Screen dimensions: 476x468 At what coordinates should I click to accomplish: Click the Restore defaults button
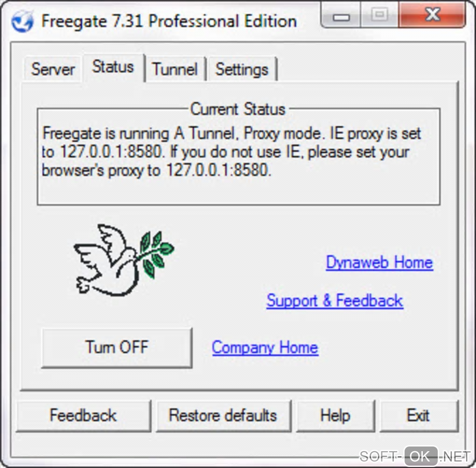(223, 415)
